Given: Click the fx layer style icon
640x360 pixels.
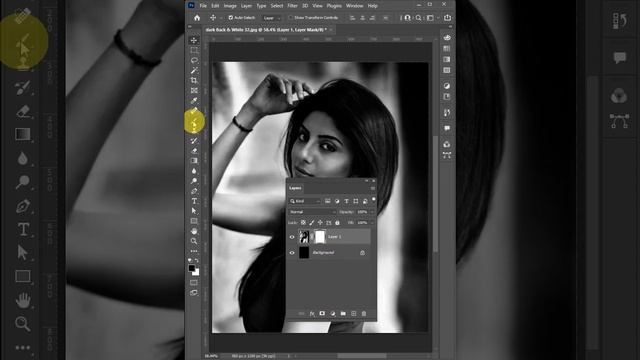Looking at the screenshot, I should pos(312,313).
